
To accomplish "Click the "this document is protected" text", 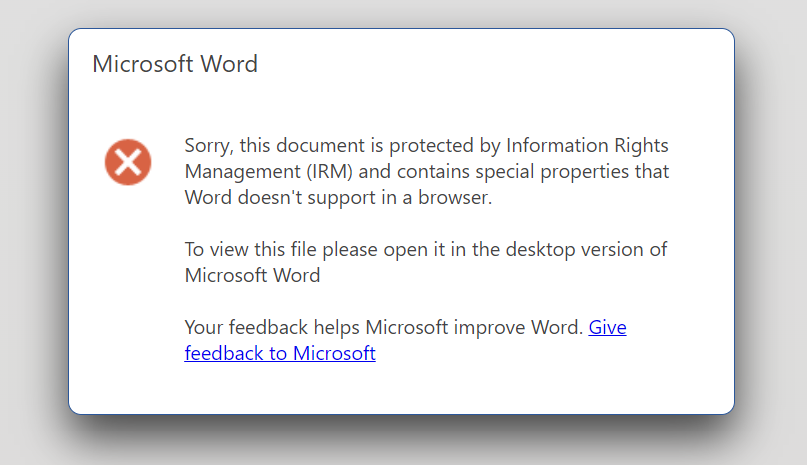I will coord(345,145).
